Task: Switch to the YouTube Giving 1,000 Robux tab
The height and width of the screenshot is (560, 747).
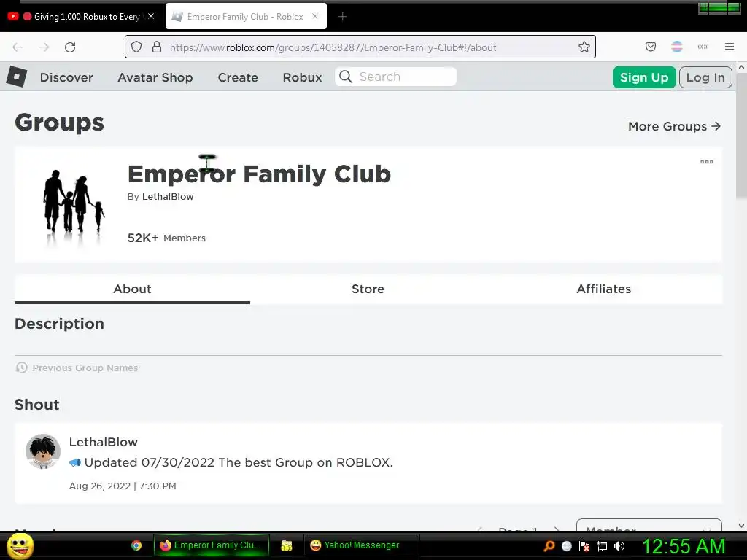Action: (82, 16)
